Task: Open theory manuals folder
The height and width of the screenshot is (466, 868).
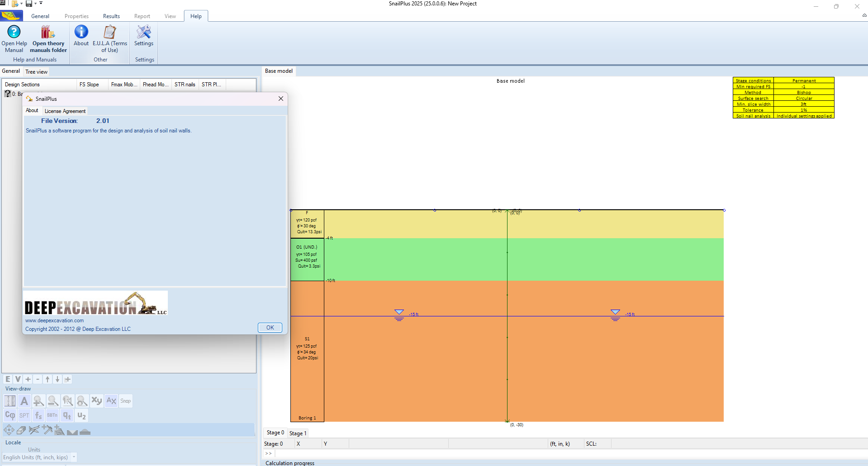Action: (x=48, y=39)
